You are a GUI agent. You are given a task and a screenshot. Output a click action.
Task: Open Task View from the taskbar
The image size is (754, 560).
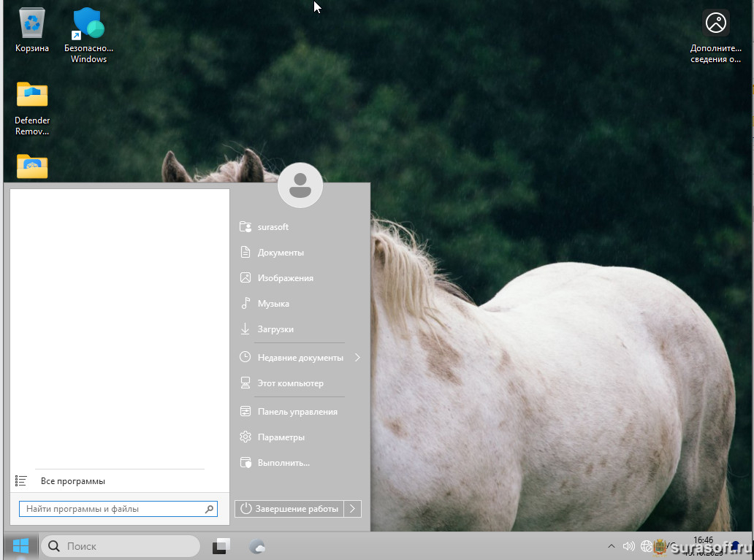coord(221,546)
